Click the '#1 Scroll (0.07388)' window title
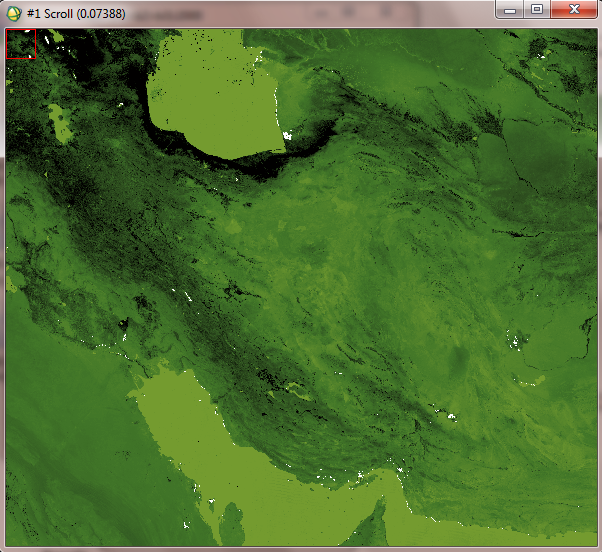Image resolution: width=602 pixels, height=552 pixels. pos(76,14)
